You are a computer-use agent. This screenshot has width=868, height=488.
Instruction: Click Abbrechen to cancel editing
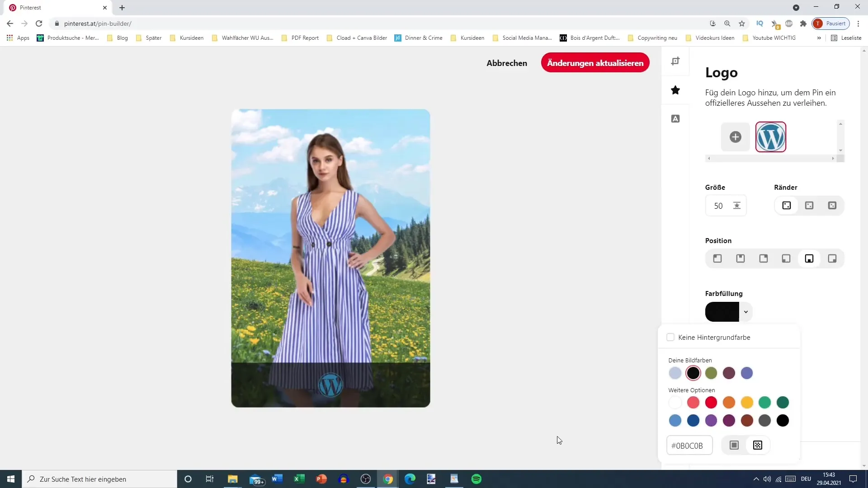coord(507,63)
